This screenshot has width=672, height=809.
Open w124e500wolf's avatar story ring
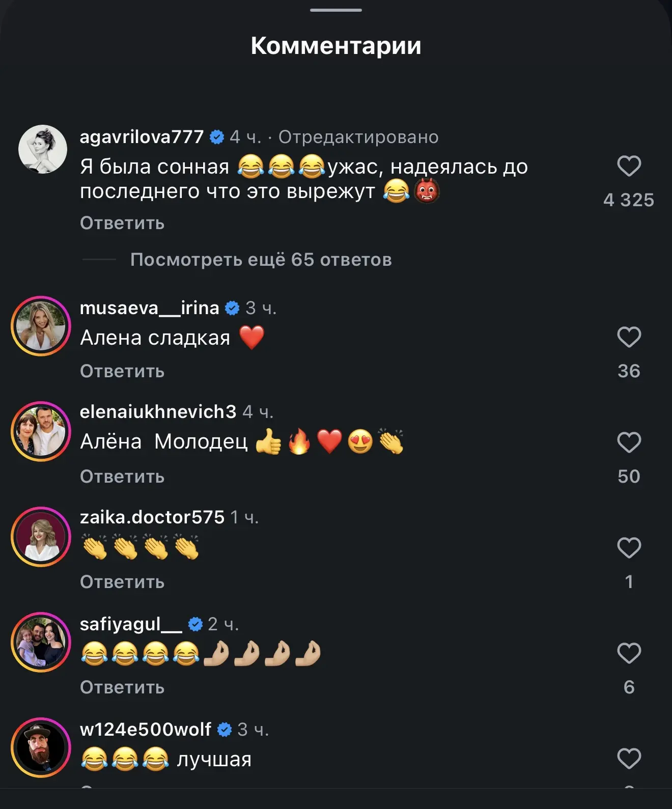tap(41, 747)
